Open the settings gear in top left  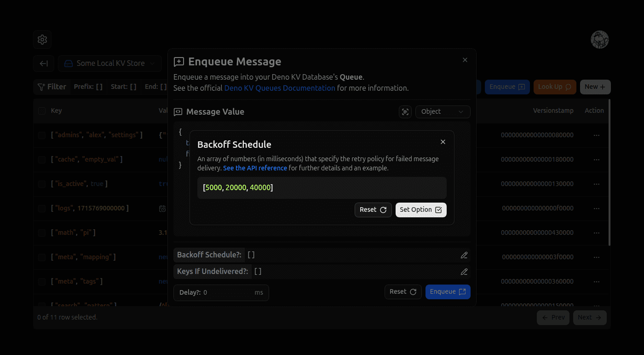(42, 40)
